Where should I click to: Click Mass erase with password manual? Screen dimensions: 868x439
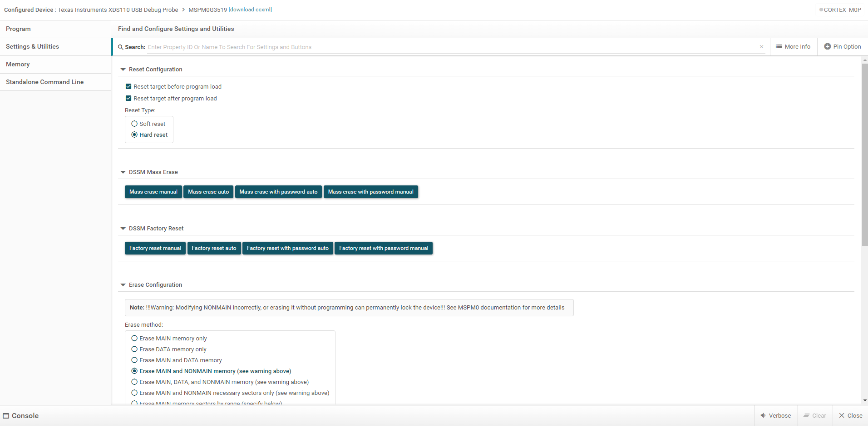click(x=370, y=192)
